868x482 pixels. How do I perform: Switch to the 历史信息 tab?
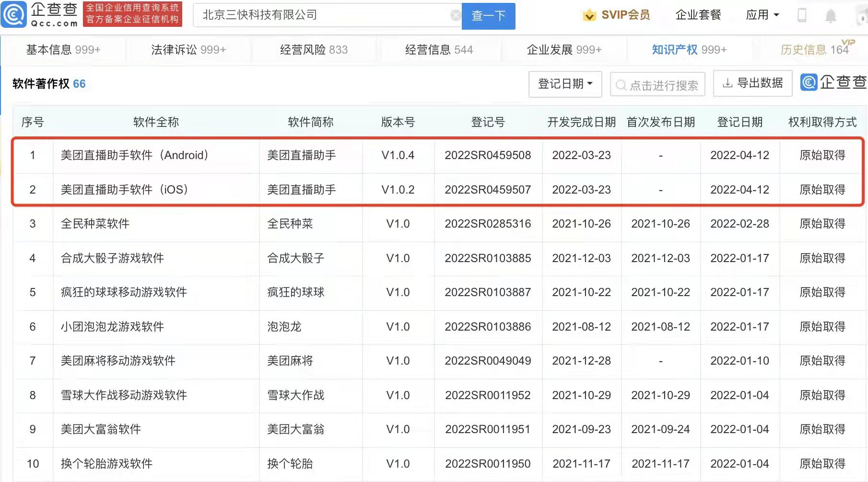(815, 50)
